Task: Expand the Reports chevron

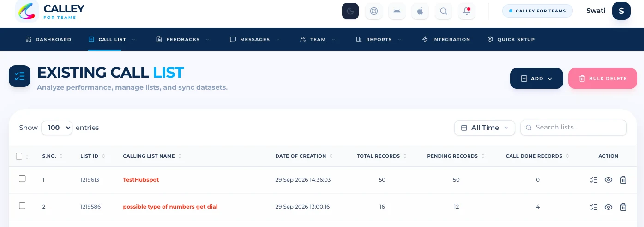Action: pos(399,39)
